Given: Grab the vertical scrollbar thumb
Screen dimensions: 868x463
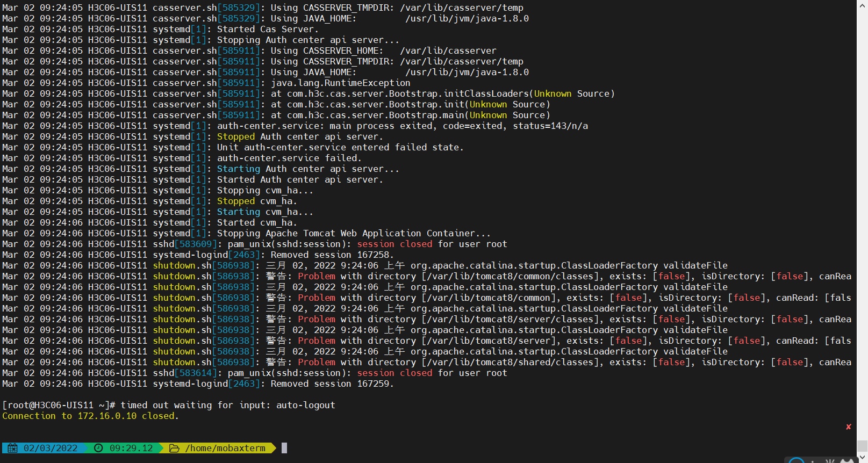Looking at the screenshot, I should tap(862, 446).
